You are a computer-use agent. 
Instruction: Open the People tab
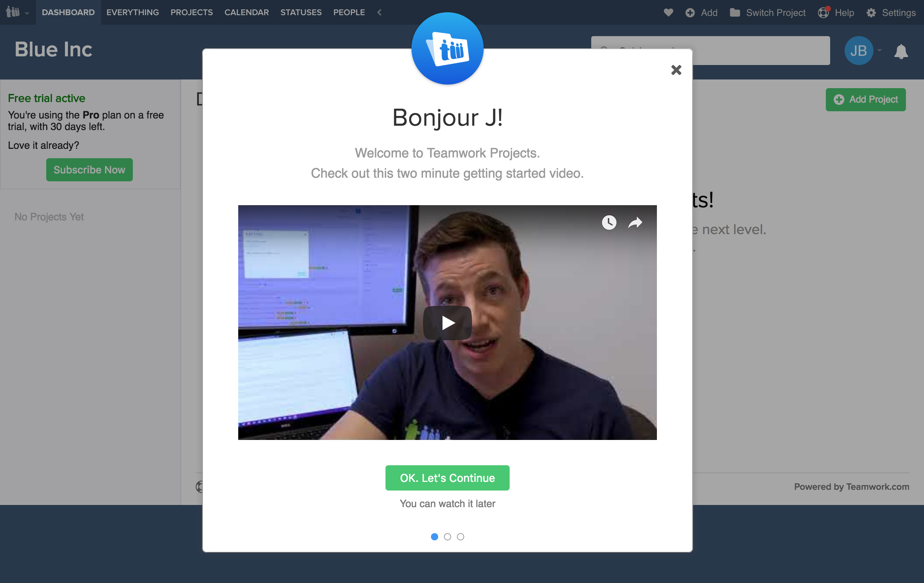click(x=349, y=12)
